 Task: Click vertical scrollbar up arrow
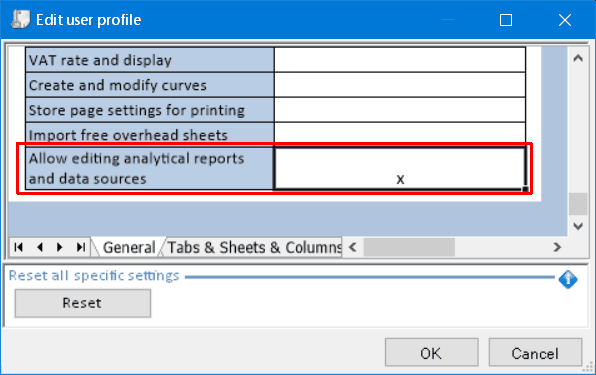[578, 58]
